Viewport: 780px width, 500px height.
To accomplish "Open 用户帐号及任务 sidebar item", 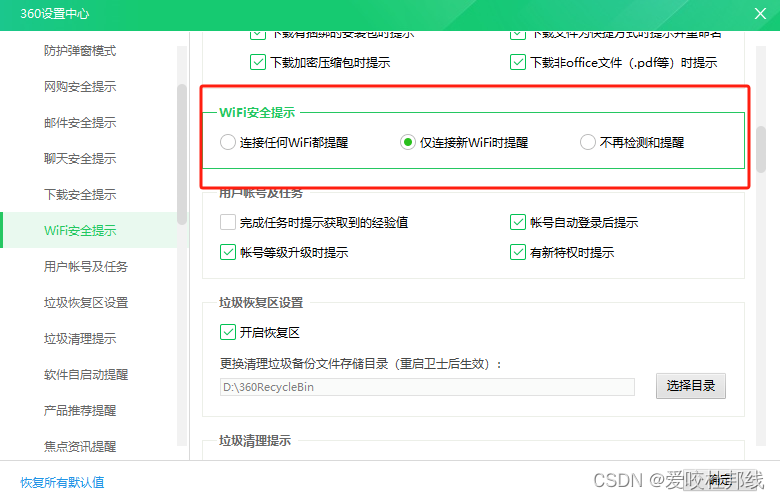I will (x=86, y=267).
